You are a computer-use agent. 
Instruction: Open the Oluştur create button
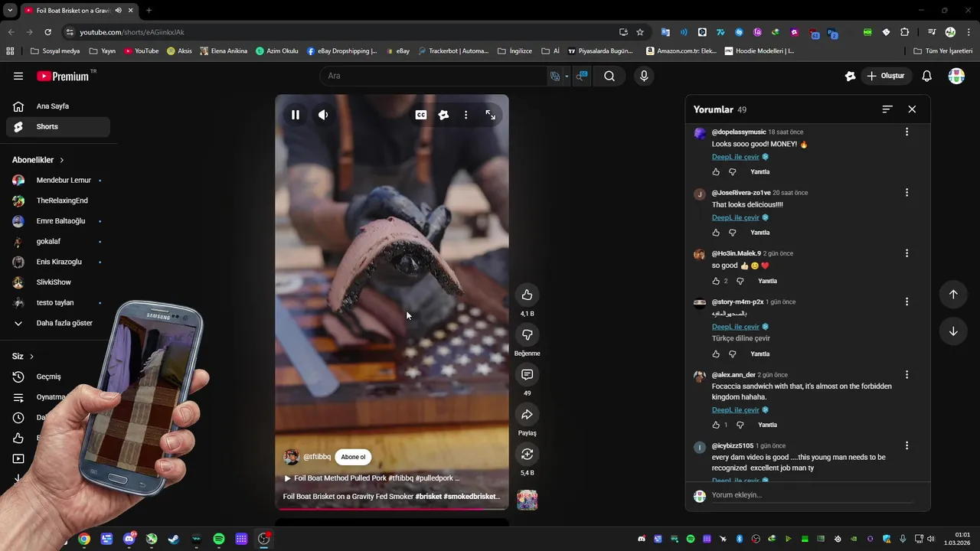[x=886, y=76]
